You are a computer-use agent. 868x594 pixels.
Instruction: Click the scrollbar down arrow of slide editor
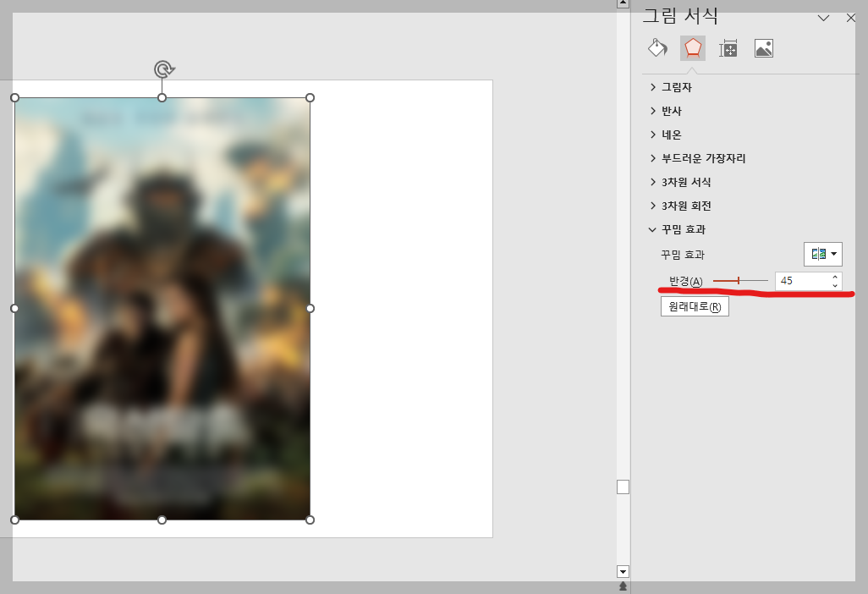coord(623,572)
